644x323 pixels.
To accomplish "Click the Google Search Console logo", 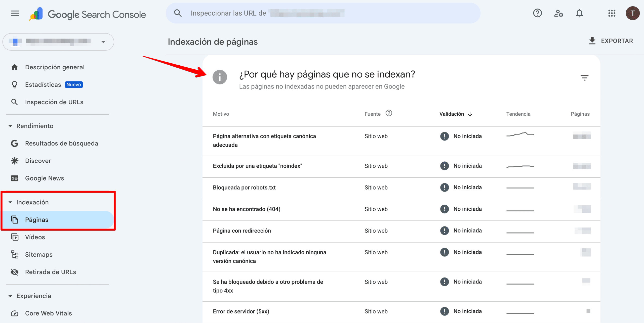I will (87, 14).
